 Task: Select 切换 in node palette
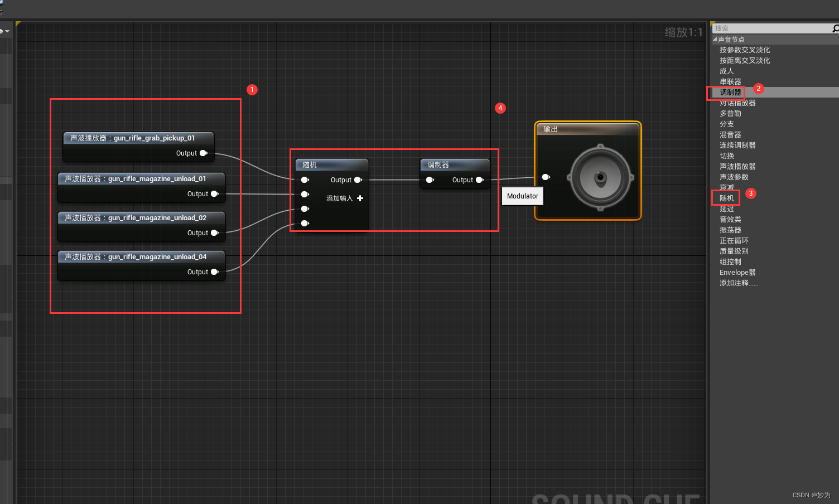727,156
